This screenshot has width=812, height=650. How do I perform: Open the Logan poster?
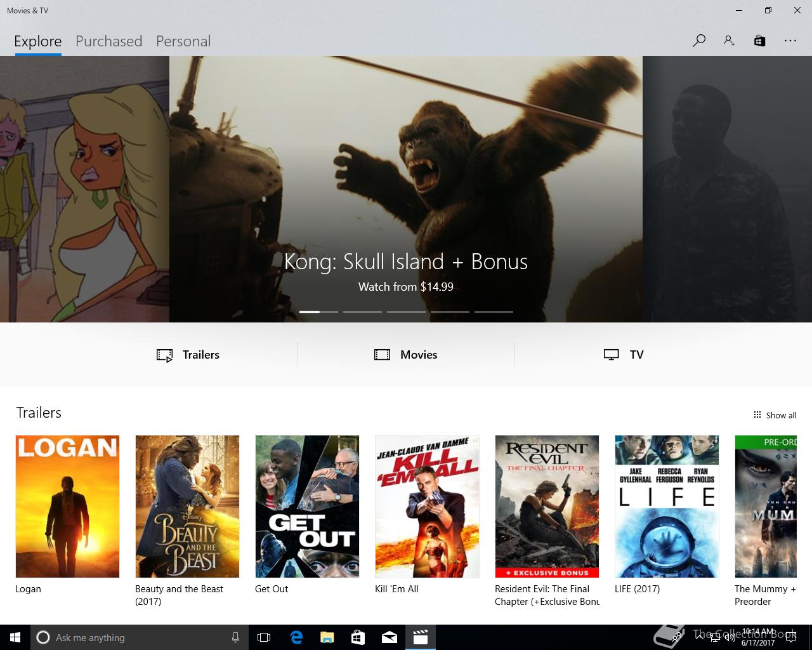pyautogui.click(x=67, y=507)
